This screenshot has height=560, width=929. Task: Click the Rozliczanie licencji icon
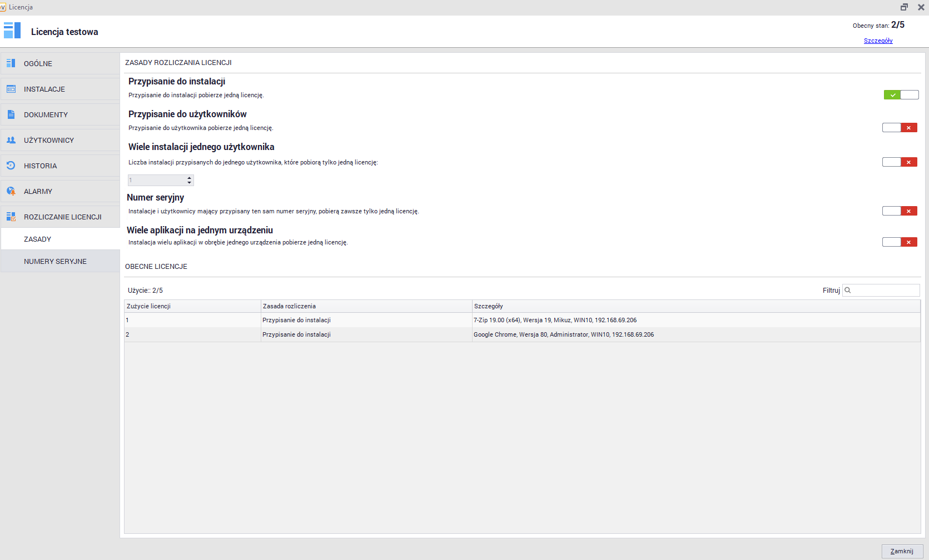click(x=11, y=217)
